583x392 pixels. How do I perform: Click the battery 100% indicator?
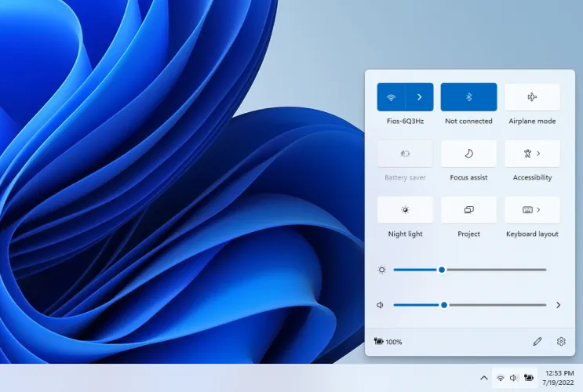tap(388, 342)
